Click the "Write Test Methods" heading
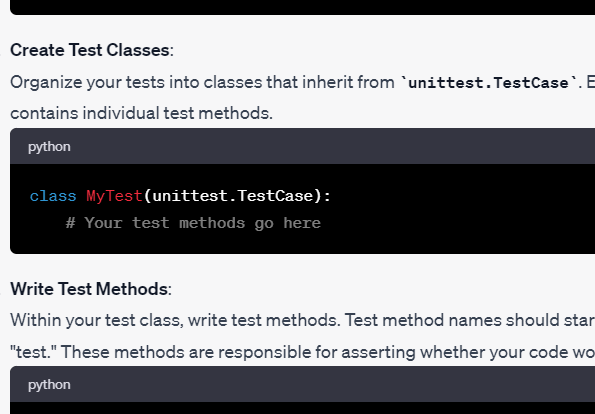This screenshot has width=595, height=414. point(89,289)
